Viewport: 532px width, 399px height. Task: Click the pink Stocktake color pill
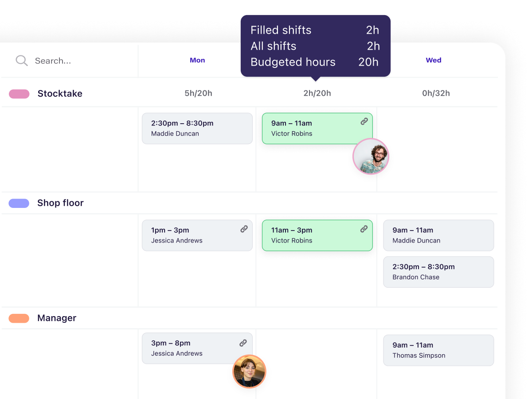tap(19, 94)
